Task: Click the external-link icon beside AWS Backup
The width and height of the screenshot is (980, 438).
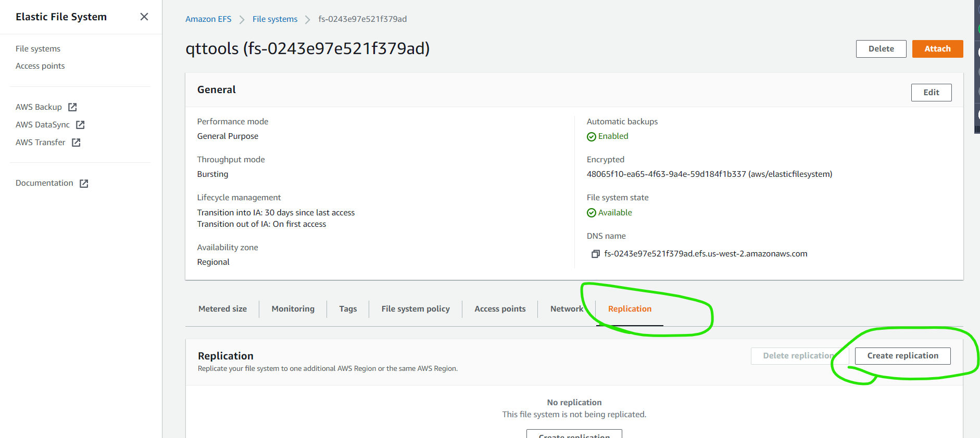Action: 72,107
